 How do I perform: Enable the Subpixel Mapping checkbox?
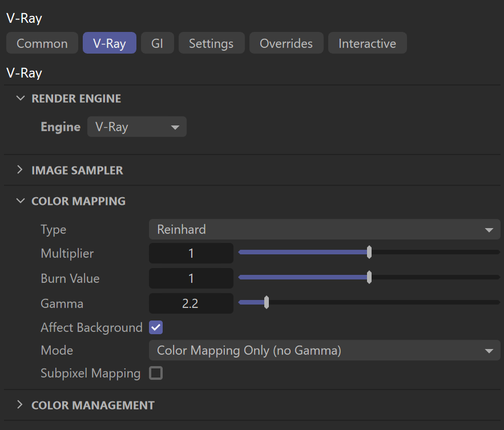[x=156, y=373]
